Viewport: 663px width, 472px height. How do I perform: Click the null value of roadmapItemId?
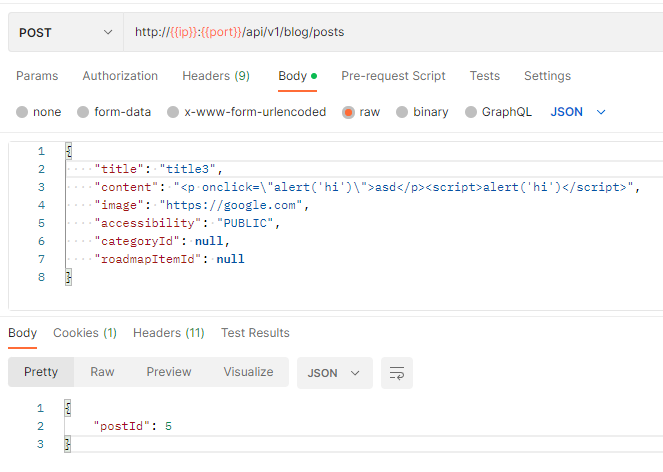tap(230, 259)
